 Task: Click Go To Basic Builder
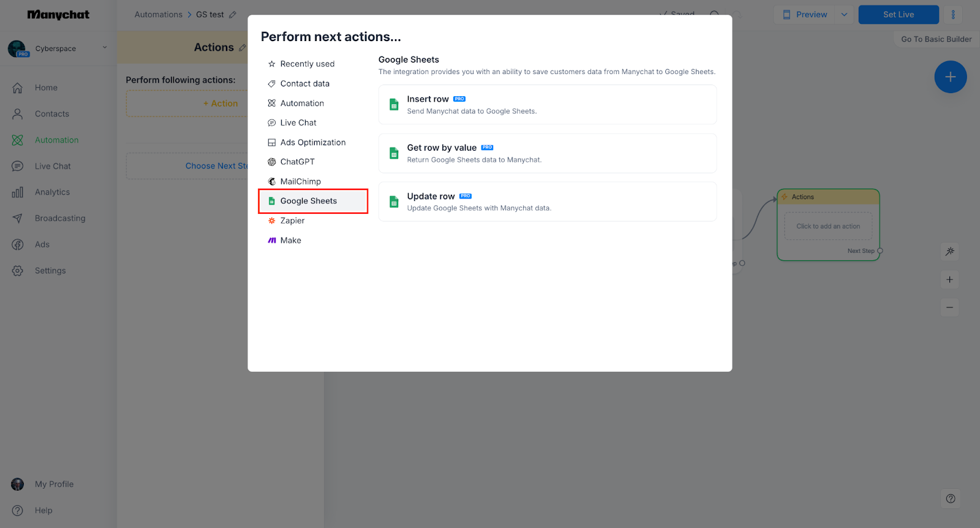point(936,39)
